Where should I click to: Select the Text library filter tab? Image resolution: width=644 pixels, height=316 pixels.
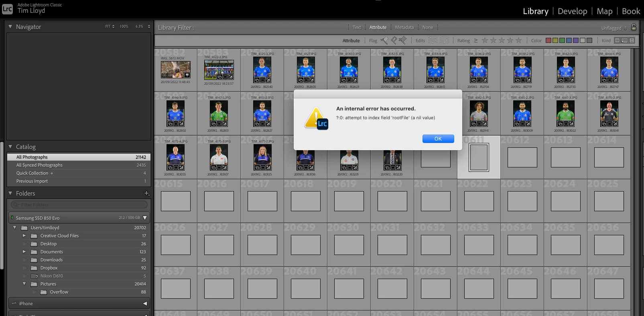[357, 27]
